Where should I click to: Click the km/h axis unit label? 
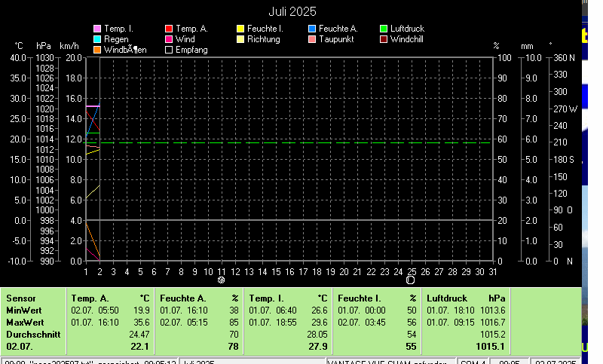[x=69, y=46]
